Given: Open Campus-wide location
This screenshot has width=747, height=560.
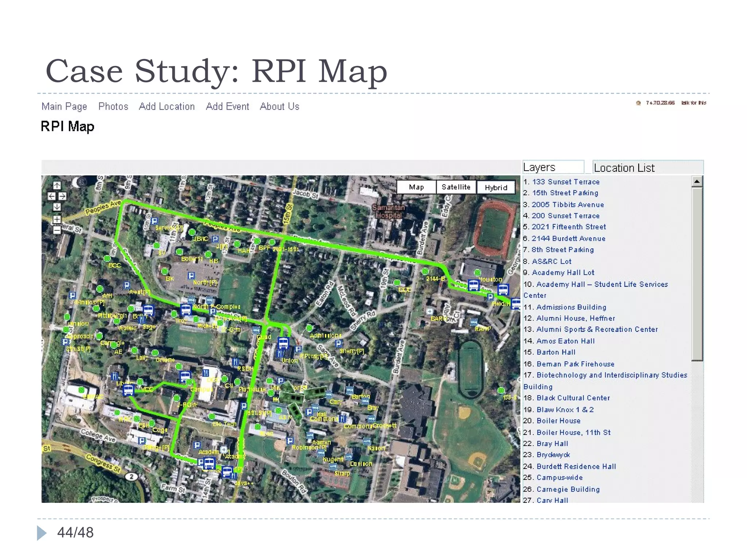Looking at the screenshot, I should (x=560, y=477).
